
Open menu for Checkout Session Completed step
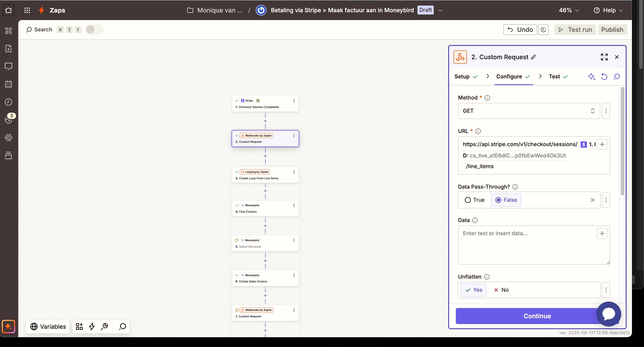294,101
